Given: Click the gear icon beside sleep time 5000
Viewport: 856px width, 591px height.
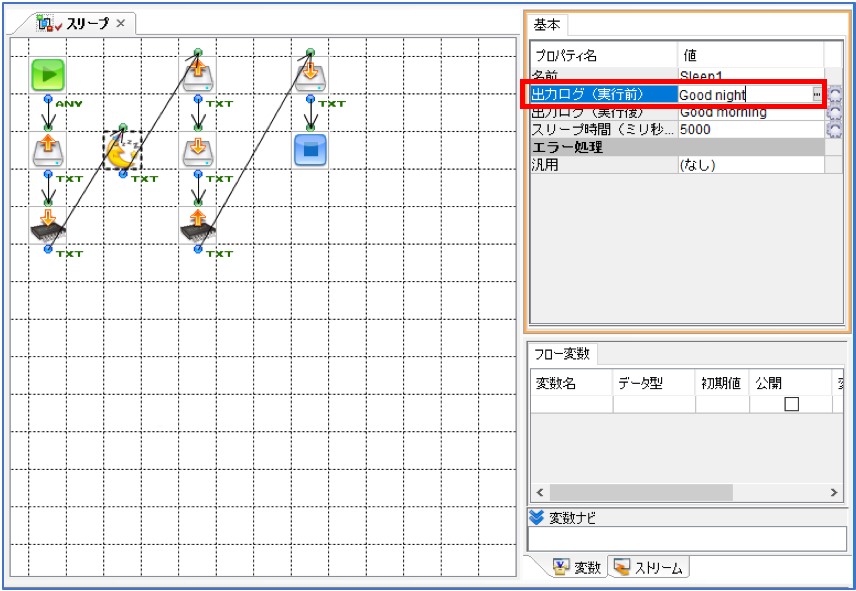Looking at the screenshot, I should point(835,129).
